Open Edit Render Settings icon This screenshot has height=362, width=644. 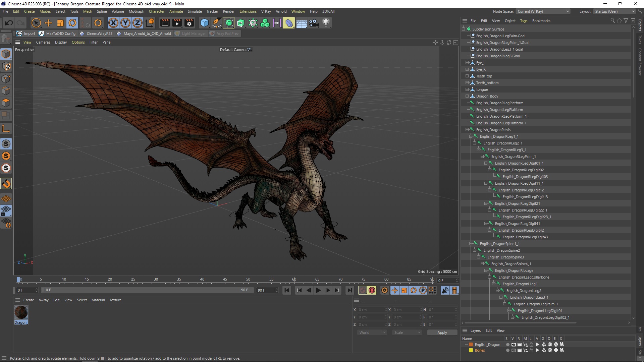[189, 23]
